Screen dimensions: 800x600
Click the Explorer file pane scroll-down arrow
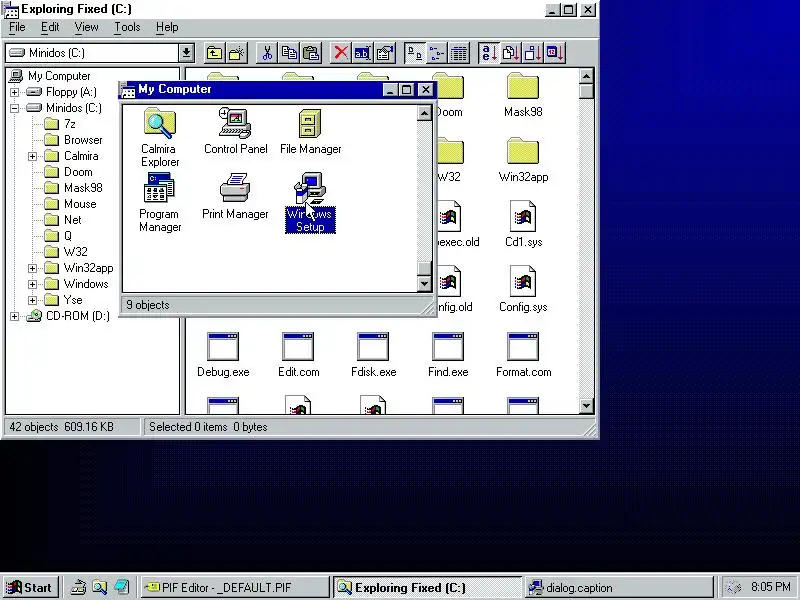pyautogui.click(x=586, y=406)
